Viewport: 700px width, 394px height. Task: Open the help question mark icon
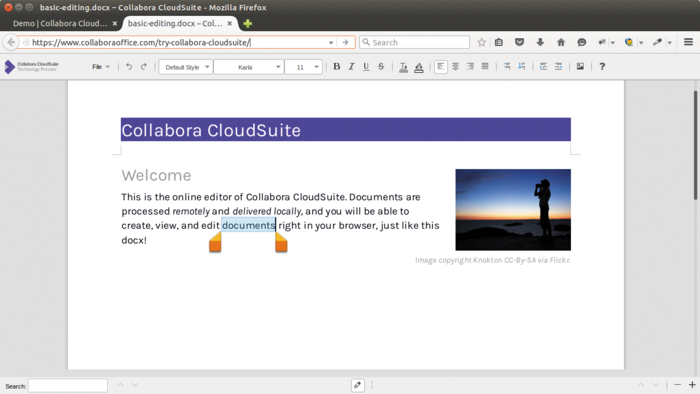602,66
